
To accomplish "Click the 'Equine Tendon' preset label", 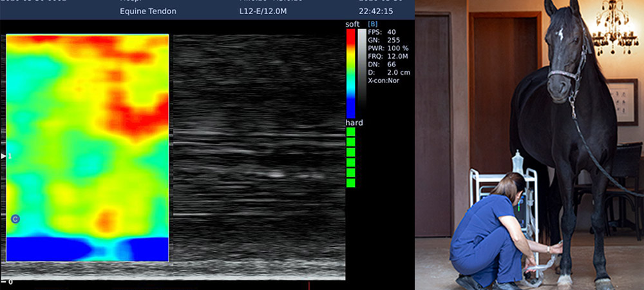I will (x=148, y=12).
